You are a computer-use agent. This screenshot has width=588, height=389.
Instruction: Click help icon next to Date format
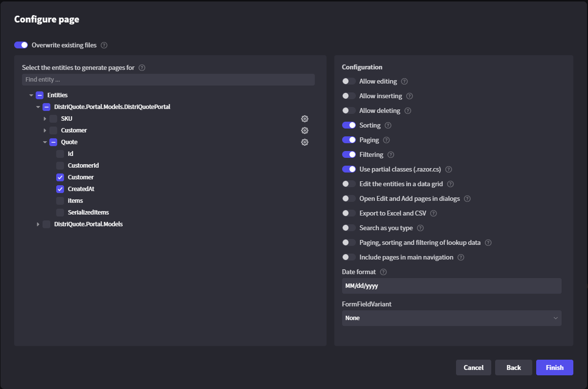(383, 272)
